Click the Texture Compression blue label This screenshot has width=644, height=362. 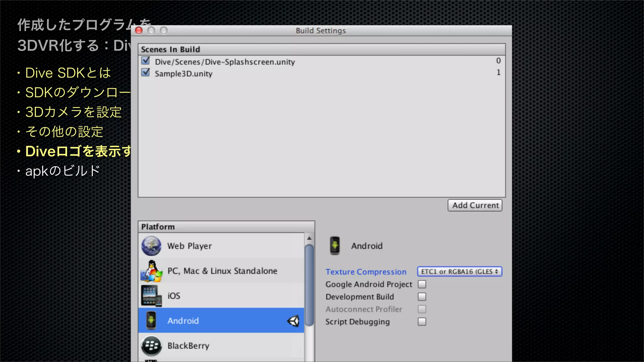[366, 272]
